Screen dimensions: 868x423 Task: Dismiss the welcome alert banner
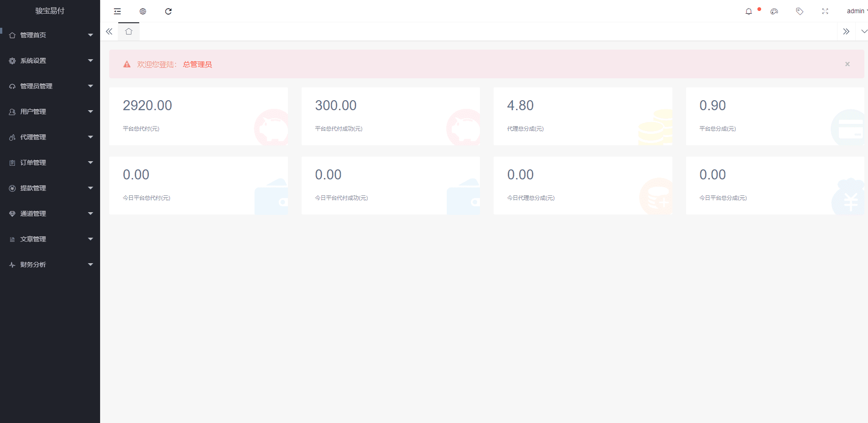click(x=847, y=64)
